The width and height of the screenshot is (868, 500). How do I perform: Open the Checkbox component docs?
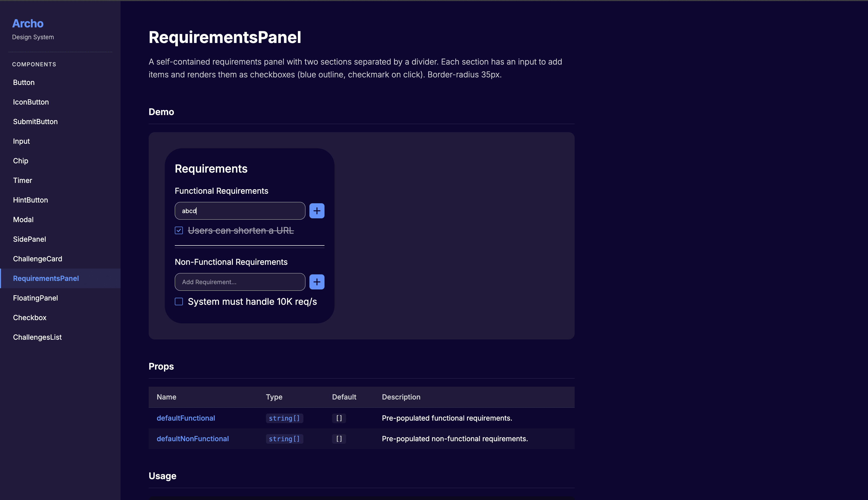[x=30, y=317]
